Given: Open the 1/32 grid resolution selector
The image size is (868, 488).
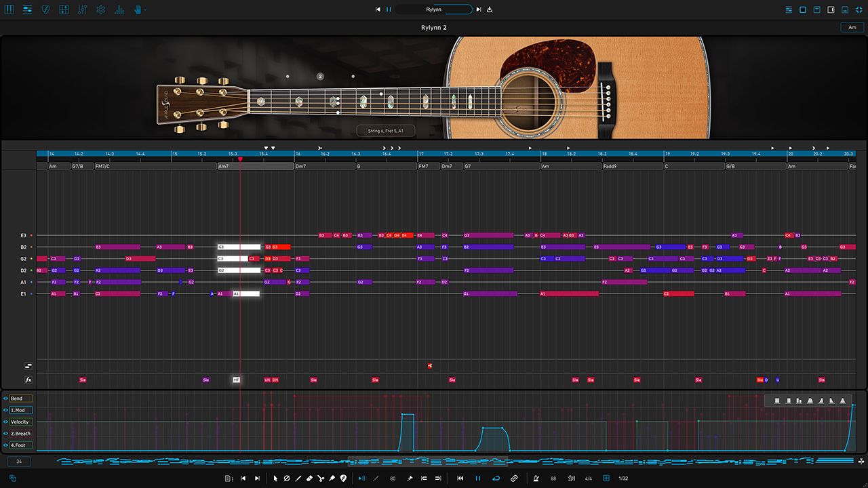Looking at the screenshot, I should click(623, 479).
